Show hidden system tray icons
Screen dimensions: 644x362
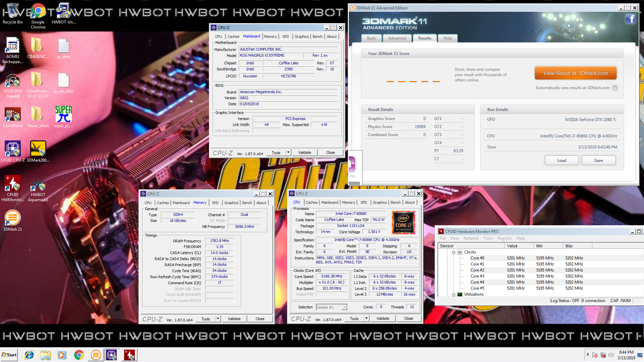click(588, 355)
